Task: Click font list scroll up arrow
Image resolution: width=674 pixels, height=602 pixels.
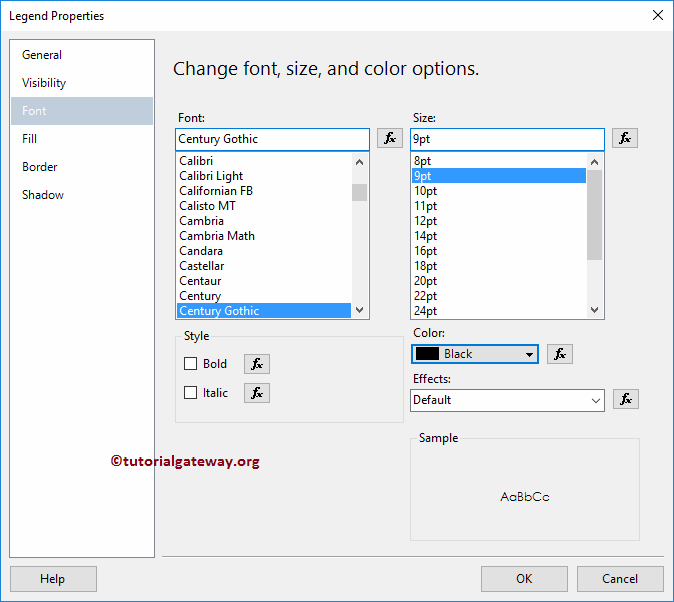Action: pyautogui.click(x=360, y=162)
